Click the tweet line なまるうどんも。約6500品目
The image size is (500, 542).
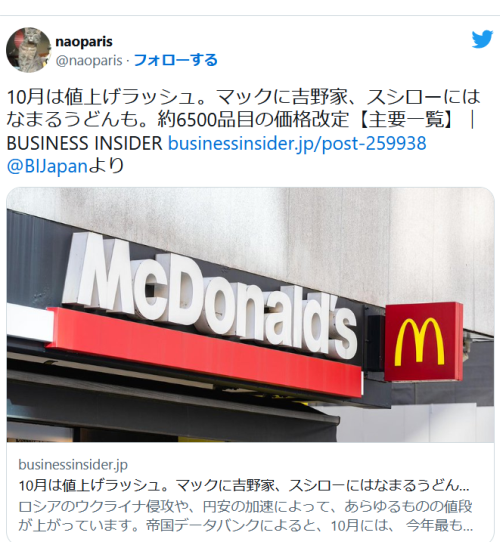[241, 120]
